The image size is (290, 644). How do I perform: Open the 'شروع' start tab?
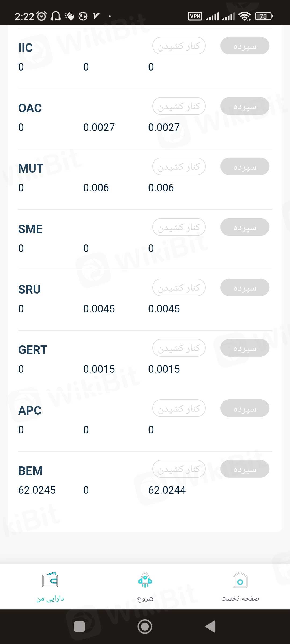click(x=145, y=599)
